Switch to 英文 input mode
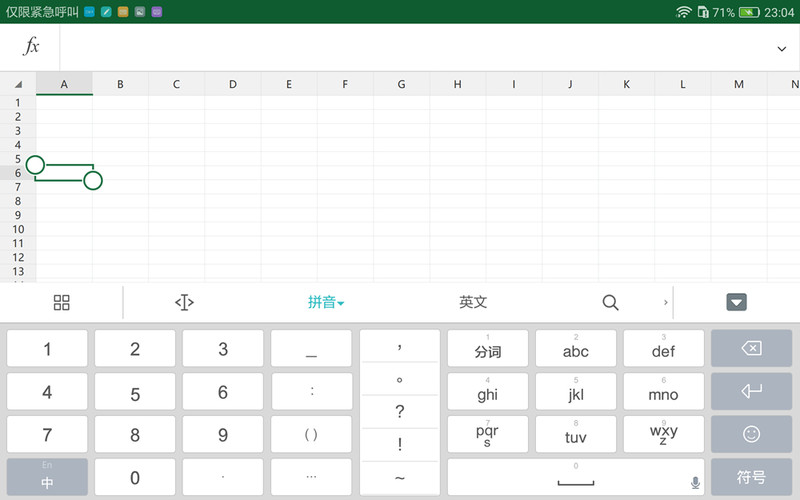Viewport: 800px width, 500px height. pyautogui.click(x=473, y=303)
